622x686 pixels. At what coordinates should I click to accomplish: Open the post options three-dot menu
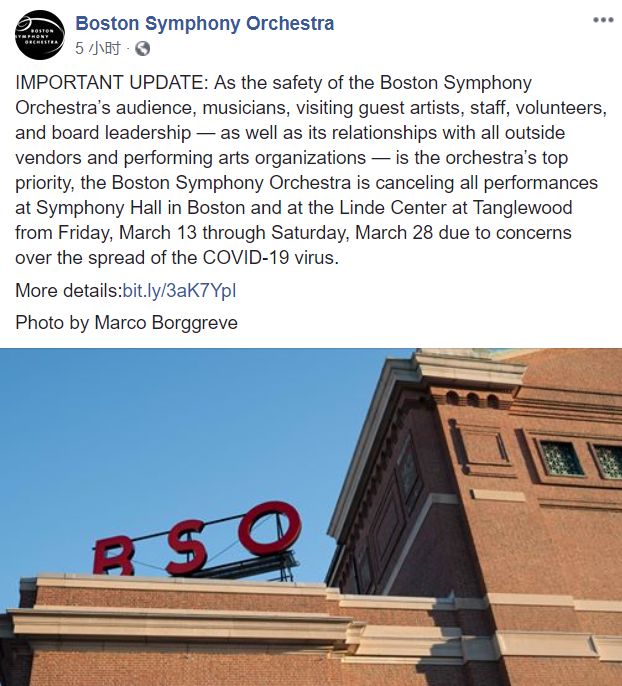(x=603, y=20)
